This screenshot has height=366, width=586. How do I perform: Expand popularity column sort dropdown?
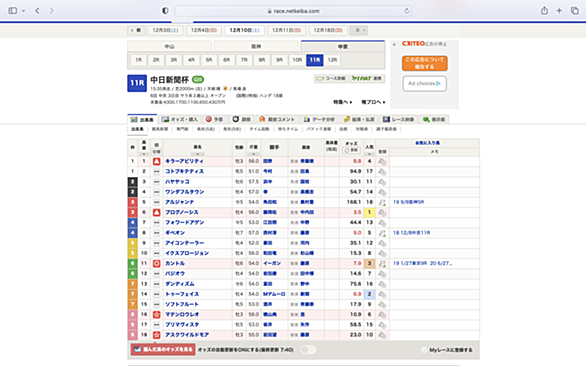coord(369,154)
